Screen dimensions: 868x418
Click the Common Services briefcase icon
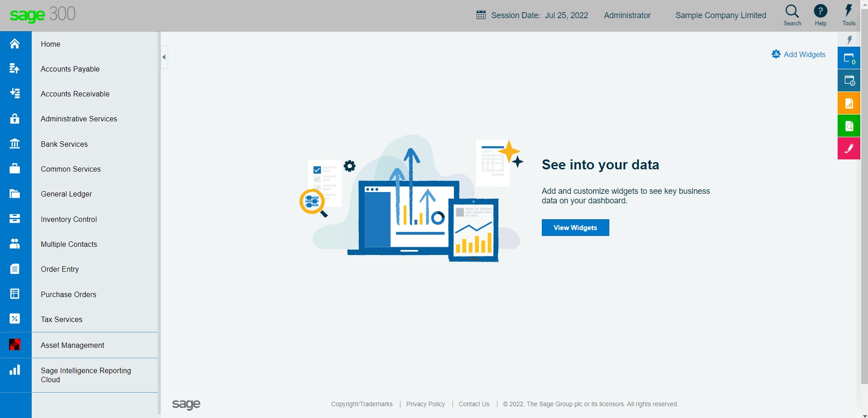15,168
